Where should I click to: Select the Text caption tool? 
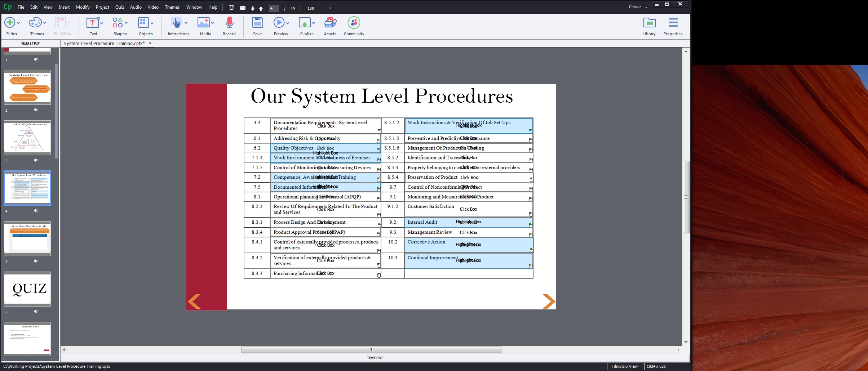[x=92, y=23]
